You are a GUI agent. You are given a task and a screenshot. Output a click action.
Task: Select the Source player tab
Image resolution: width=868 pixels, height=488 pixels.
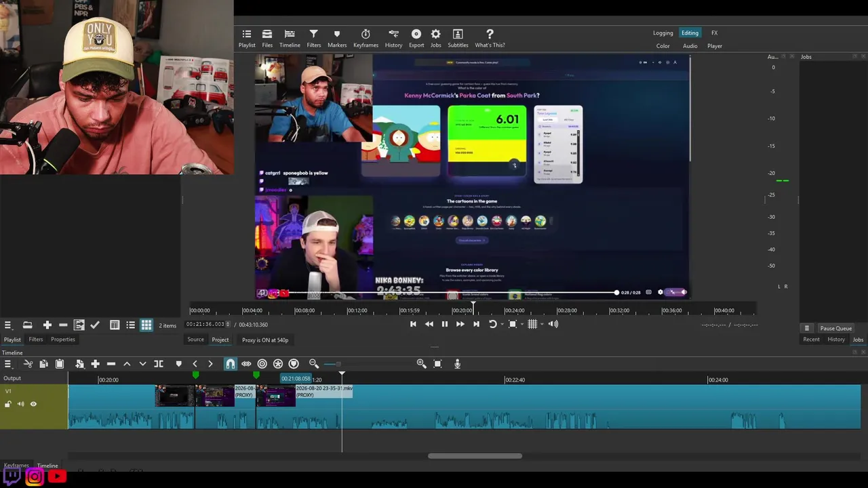click(195, 340)
